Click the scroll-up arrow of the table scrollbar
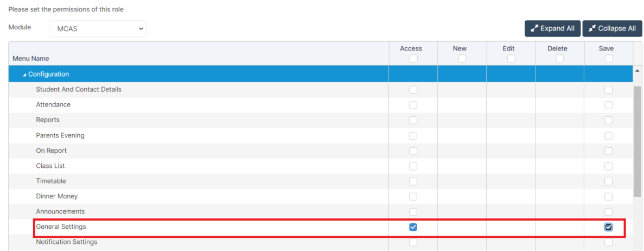 pyautogui.click(x=637, y=71)
